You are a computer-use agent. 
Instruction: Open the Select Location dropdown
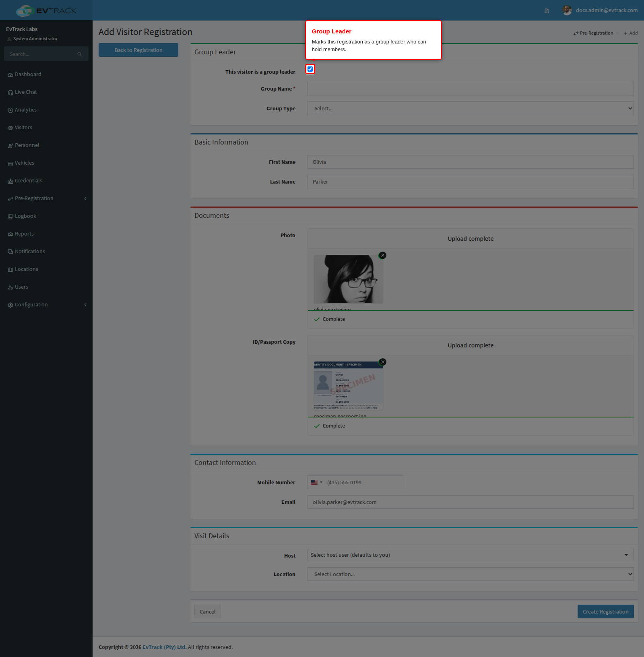point(471,574)
